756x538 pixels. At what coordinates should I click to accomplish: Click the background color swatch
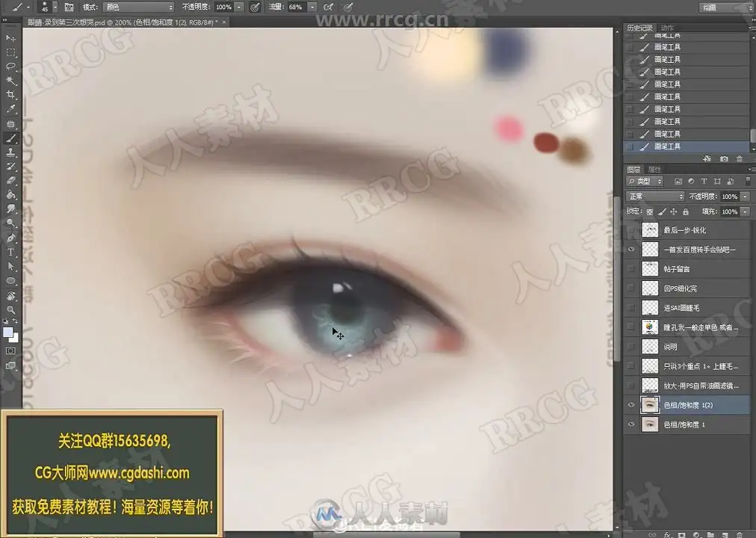pyautogui.click(x=16, y=338)
